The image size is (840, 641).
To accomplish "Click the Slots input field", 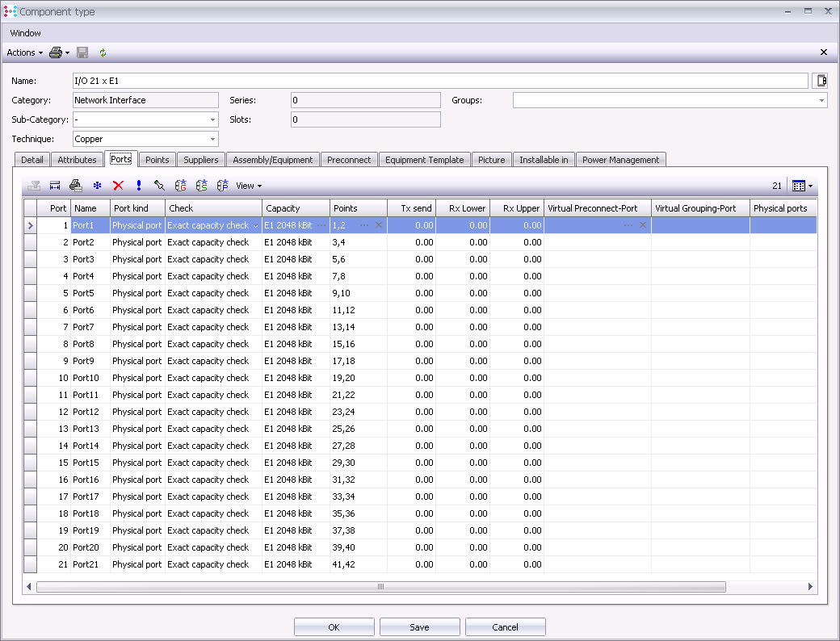I will click(366, 119).
